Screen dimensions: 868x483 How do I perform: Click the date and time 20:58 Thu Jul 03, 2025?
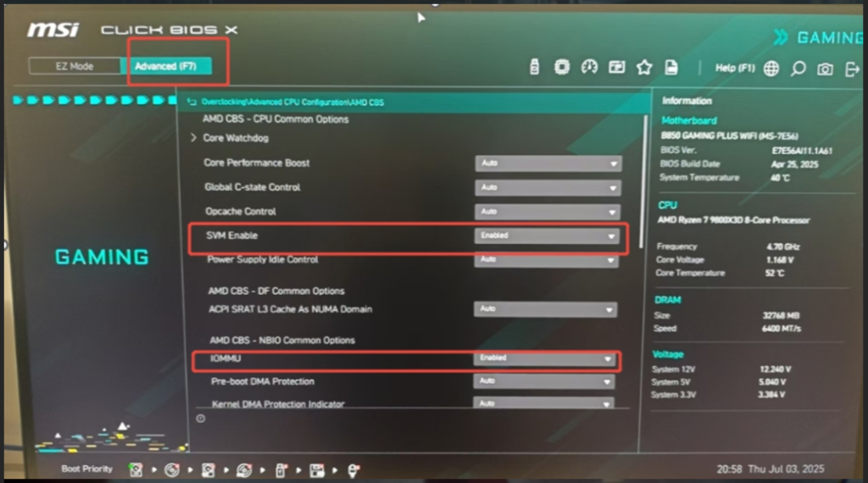[770, 469]
